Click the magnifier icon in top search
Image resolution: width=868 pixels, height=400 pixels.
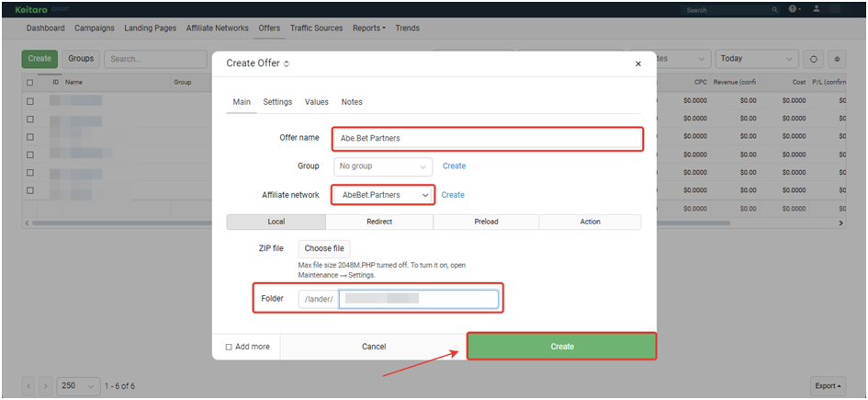click(775, 10)
